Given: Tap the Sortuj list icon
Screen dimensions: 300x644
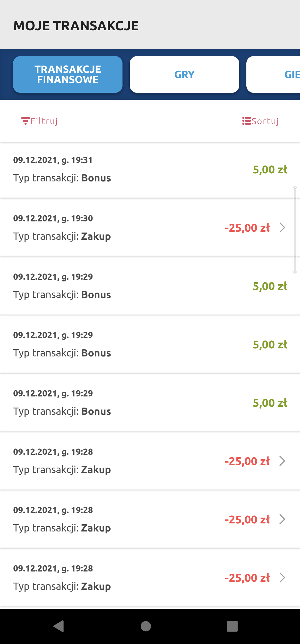Looking at the screenshot, I should point(246,121).
